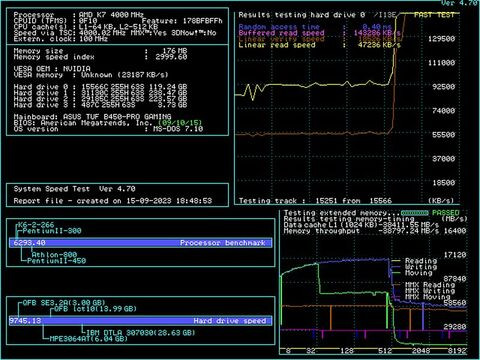
Task: Select the PentiumII-300 reference marker
Action: coord(52,231)
